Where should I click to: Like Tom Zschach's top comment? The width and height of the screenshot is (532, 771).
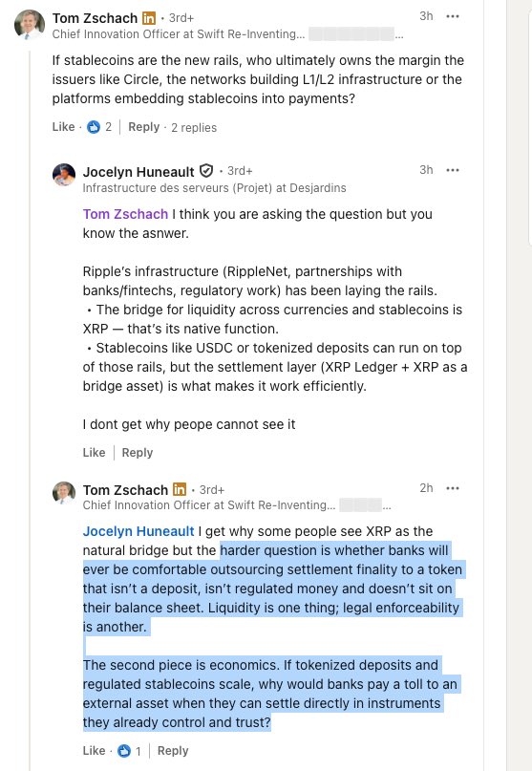[x=63, y=127]
